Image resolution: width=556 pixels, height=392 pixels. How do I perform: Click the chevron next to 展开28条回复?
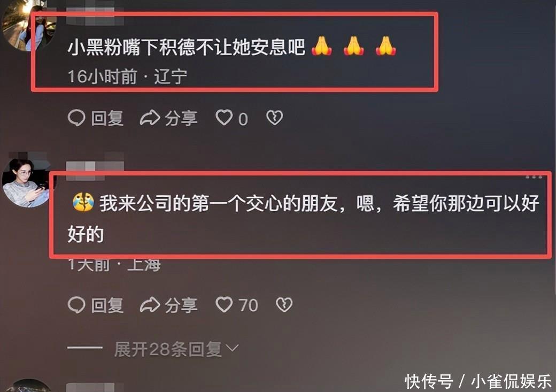coord(232,348)
